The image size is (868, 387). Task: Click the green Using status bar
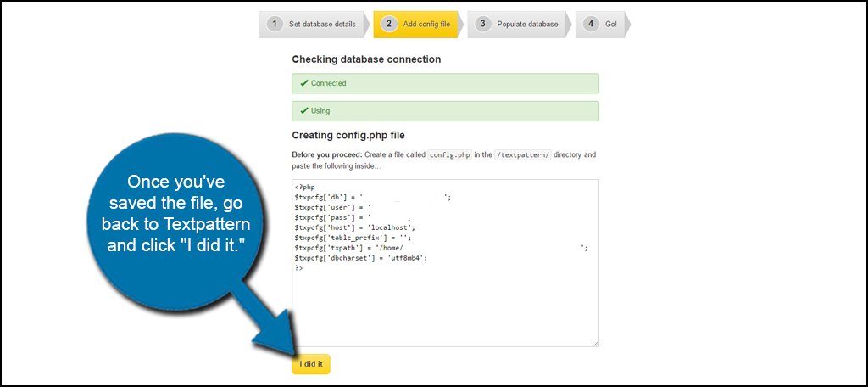pyautogui.click(x=445, y=111)
